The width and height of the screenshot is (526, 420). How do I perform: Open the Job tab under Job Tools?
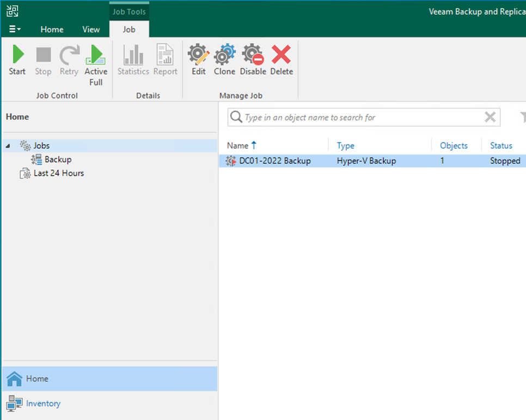[x=129, y=29]
